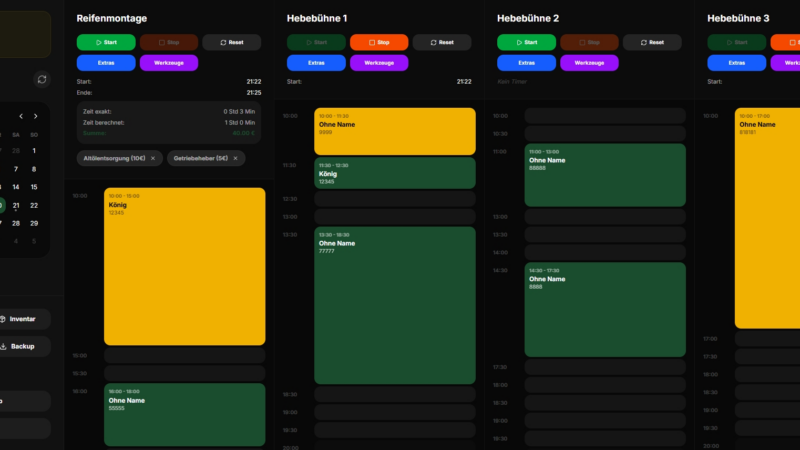Image resolution: width=800 pixels, height=450 pixels.
Task: Open Extras for Hebebühne 1
Action: (315, 62)
